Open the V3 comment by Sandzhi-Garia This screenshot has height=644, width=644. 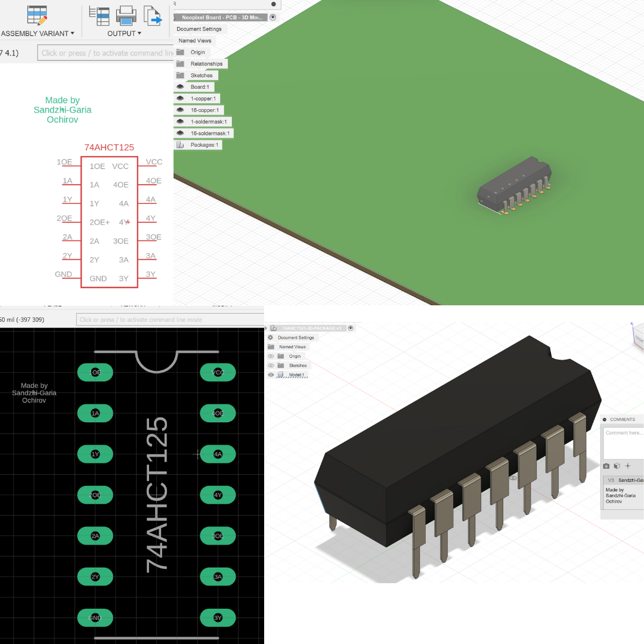tap(624, 480)
